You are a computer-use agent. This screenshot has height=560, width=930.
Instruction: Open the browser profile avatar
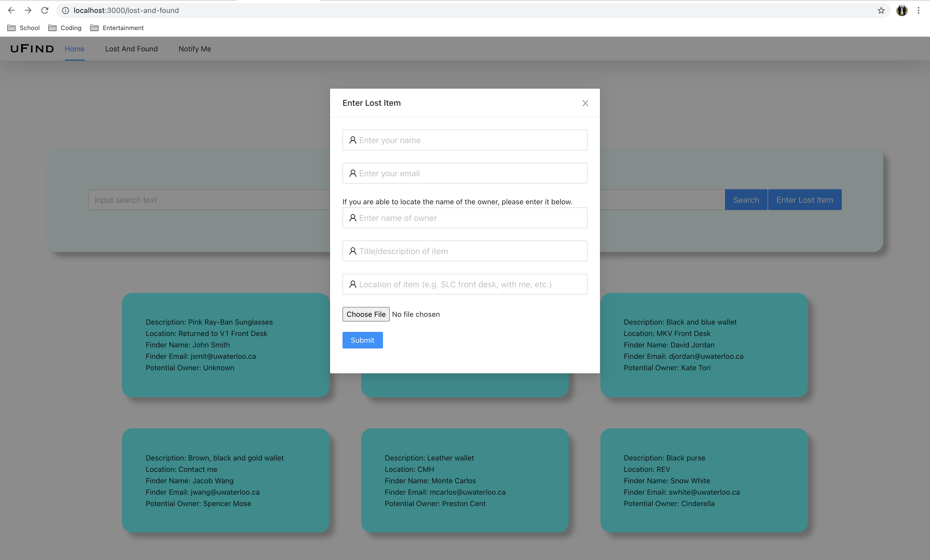click(902, 10)
